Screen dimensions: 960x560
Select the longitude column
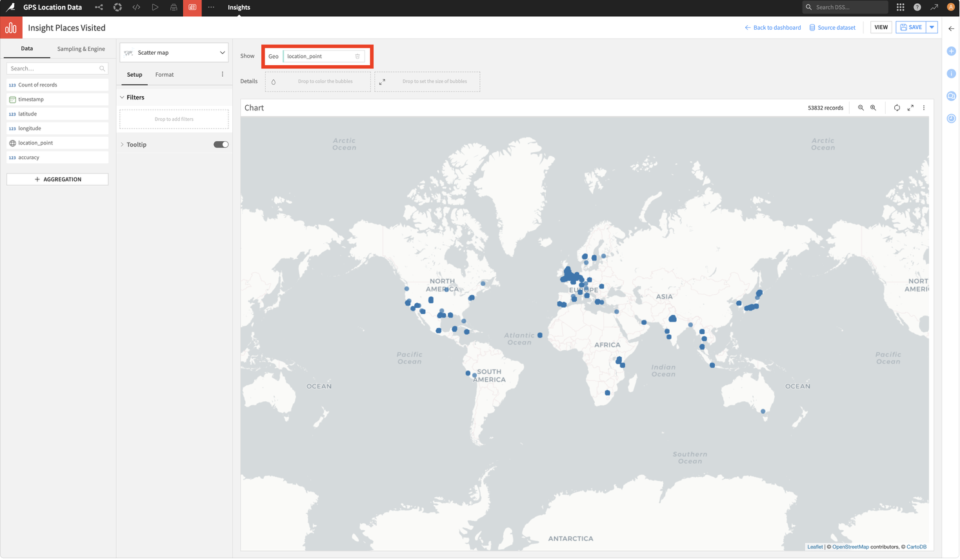(x=57, y=128)
